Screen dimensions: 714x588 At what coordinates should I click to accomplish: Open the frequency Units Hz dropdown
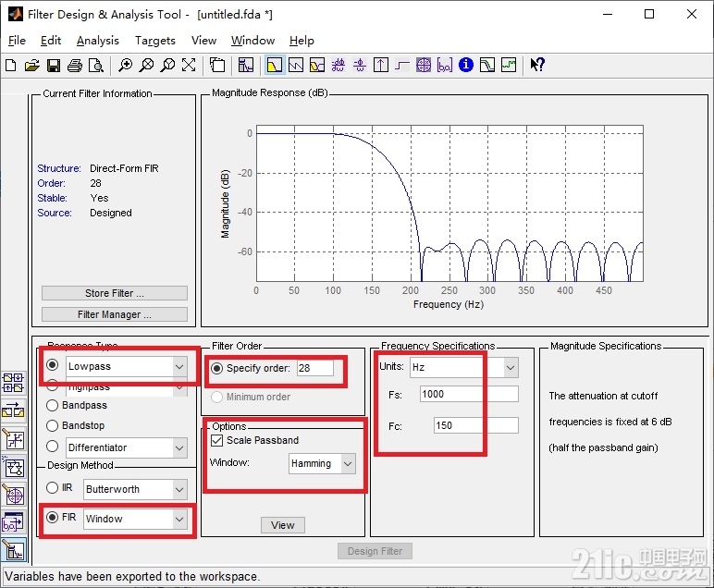coord(511,368)
